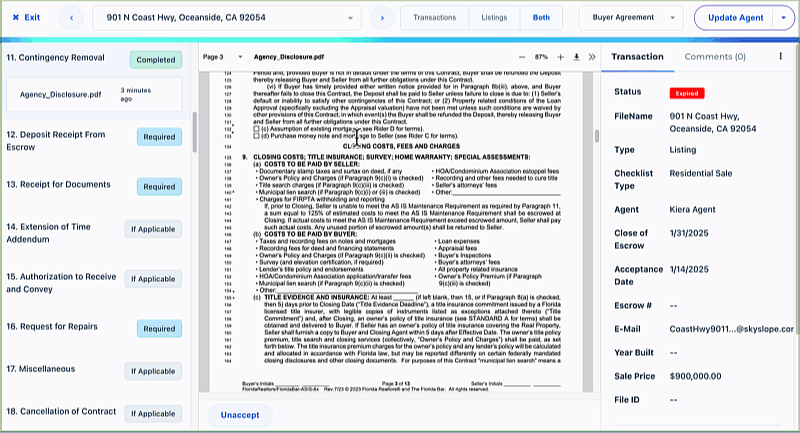Select the Listings filter tab
The width and height of the screenshot is (800, 433).
494,17
